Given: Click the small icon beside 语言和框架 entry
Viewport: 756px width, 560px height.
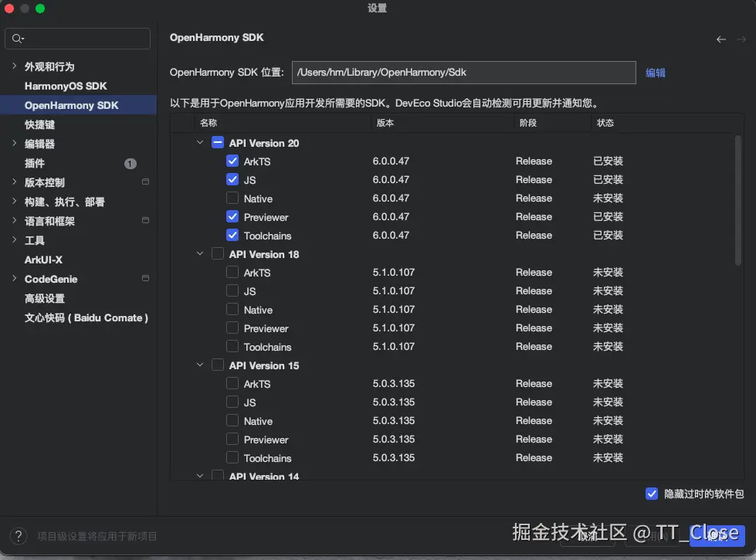Looking at the screenshot, I should point(144,221).
